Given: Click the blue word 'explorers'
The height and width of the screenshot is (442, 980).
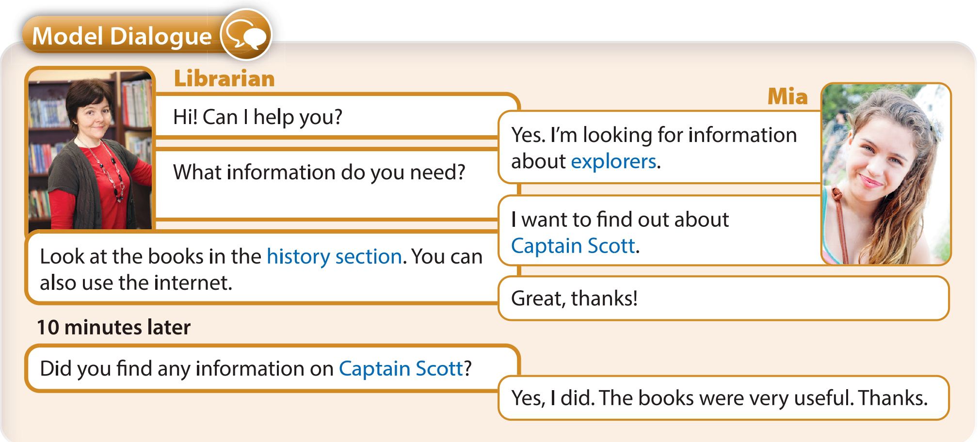Looking at the screenshot, I should point(613,161).
